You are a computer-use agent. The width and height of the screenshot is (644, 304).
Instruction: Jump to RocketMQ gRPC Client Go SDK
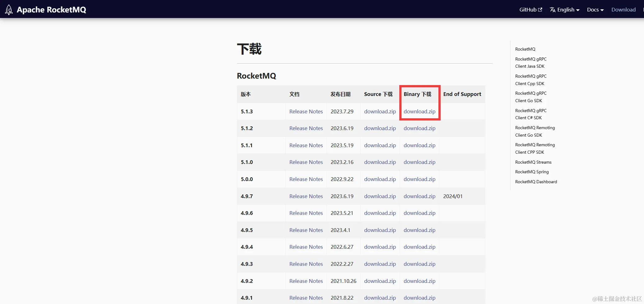coord(531,97)
